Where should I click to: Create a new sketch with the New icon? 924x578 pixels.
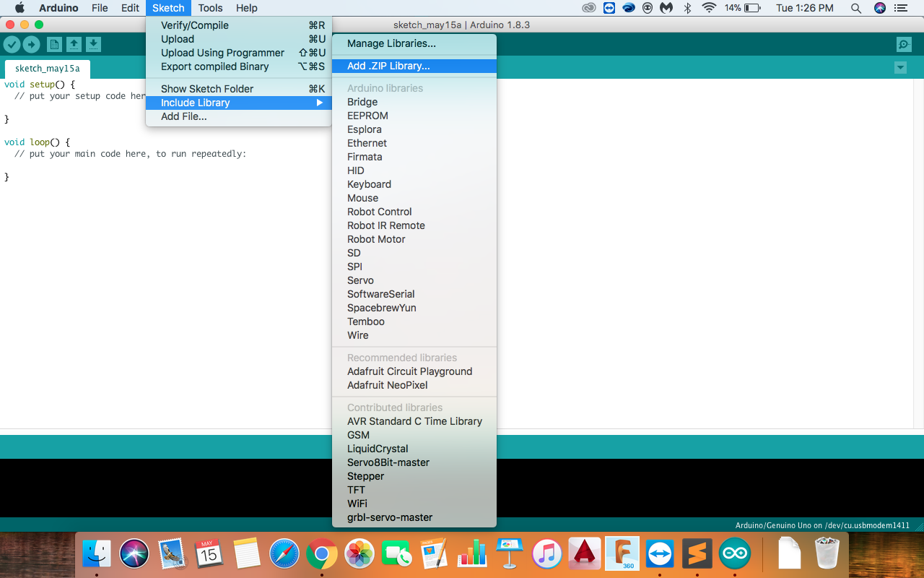pyautogui.click(x=54, y=45)
